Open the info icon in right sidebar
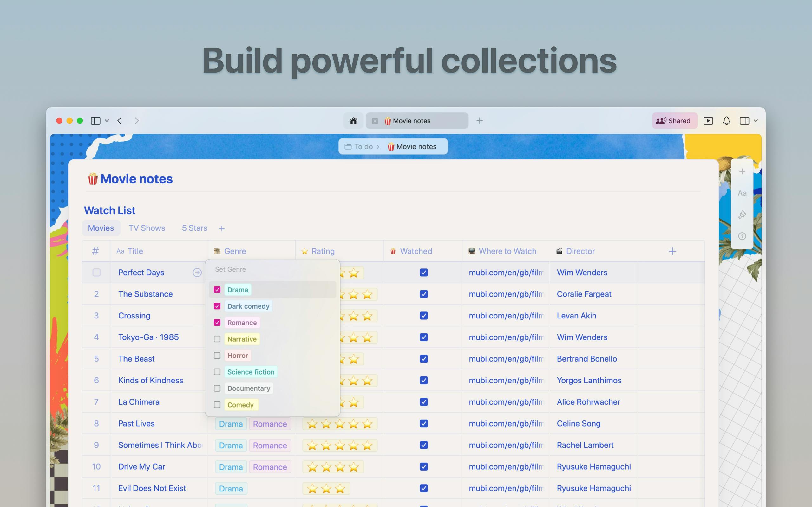Image resolution: width=812 pixels, height=507 pixels. [742, 236]
